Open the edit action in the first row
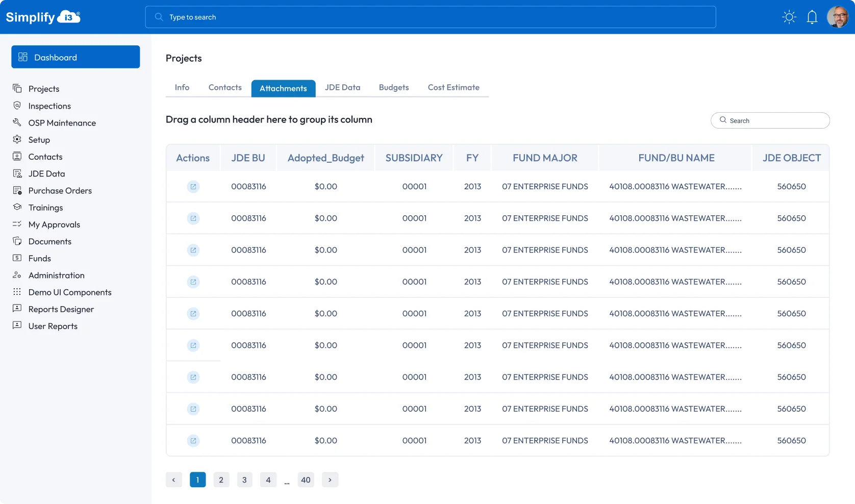The image size is (855, 504). 193,187
